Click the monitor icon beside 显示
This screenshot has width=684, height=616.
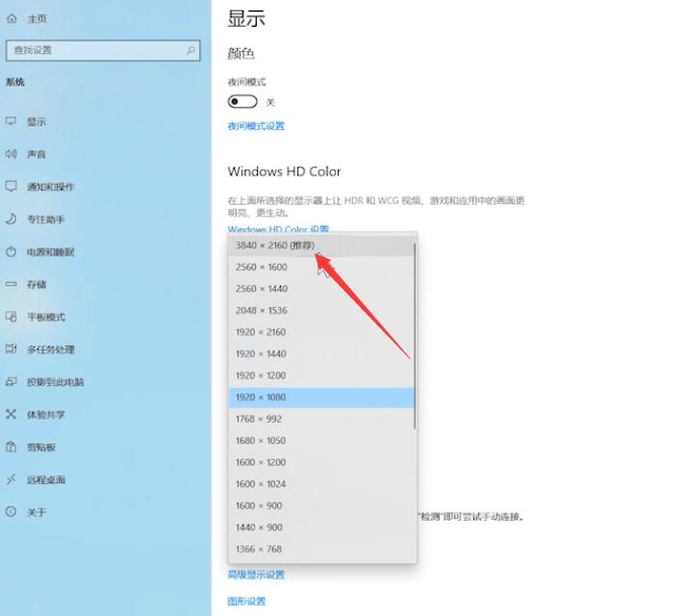click(x=11, y=121)
